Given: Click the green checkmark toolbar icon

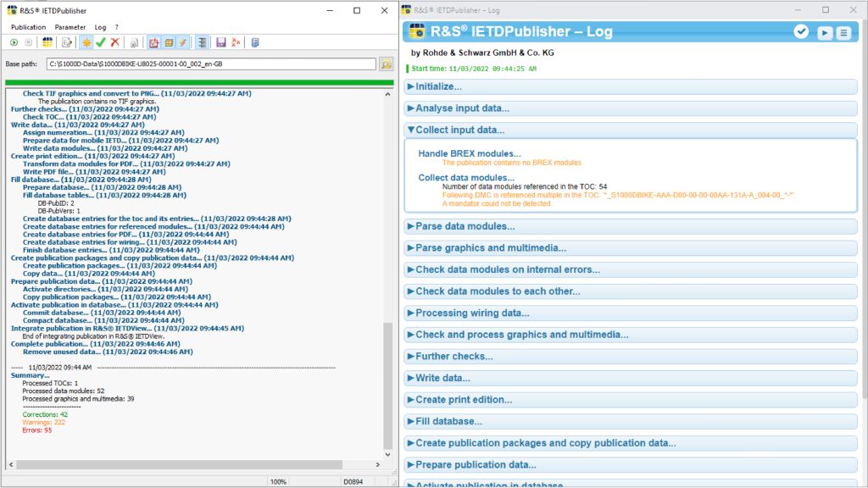Looking at the screenshot, I should tap(101, 42).
